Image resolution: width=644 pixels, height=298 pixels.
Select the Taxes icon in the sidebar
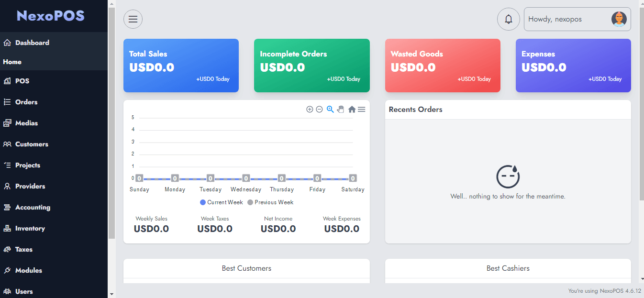(7, 249)
